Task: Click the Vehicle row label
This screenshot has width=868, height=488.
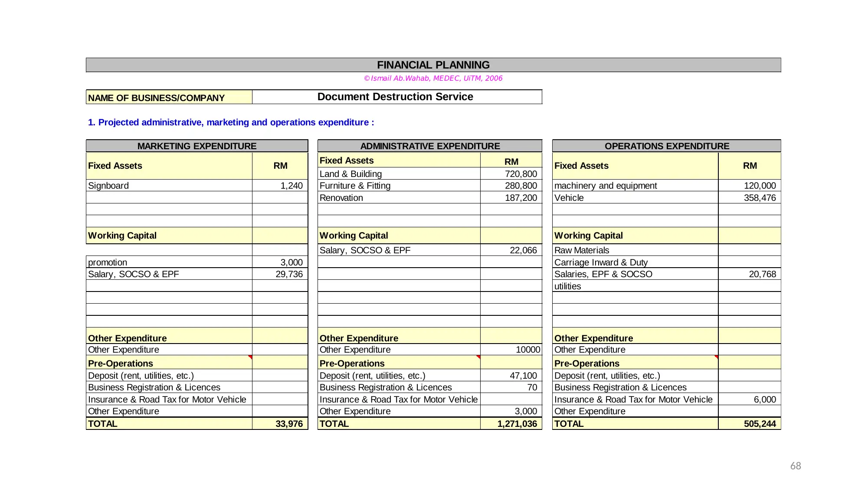Action: [569, 198]
